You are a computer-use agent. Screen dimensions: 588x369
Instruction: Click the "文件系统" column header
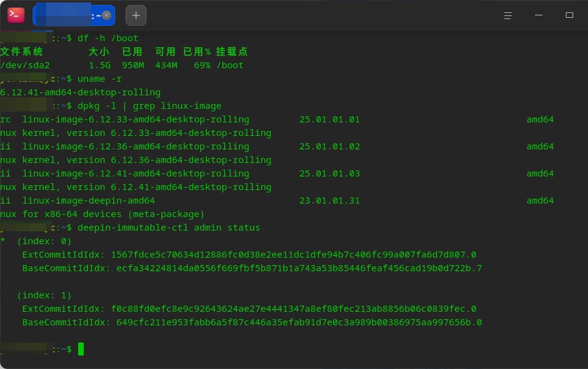click(x=22, y=52)
